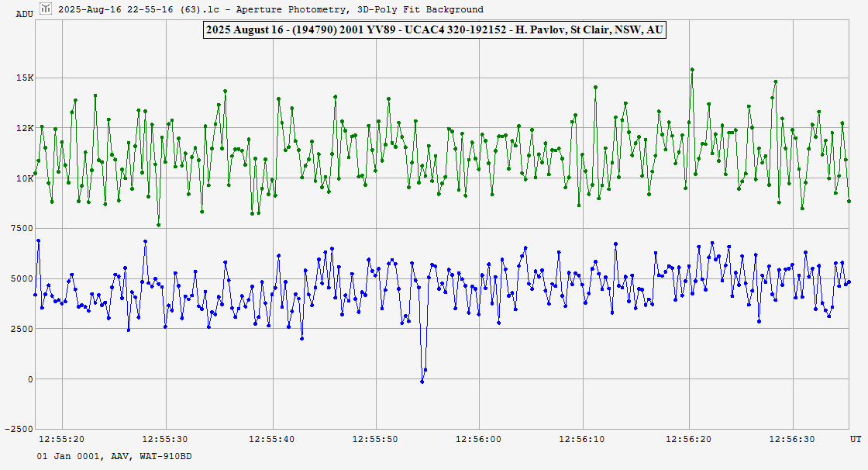The height and width of the screenshot is (470, 868).
Task: Click the 5000 tick label on the Y axis
Action: click(22, 278)
